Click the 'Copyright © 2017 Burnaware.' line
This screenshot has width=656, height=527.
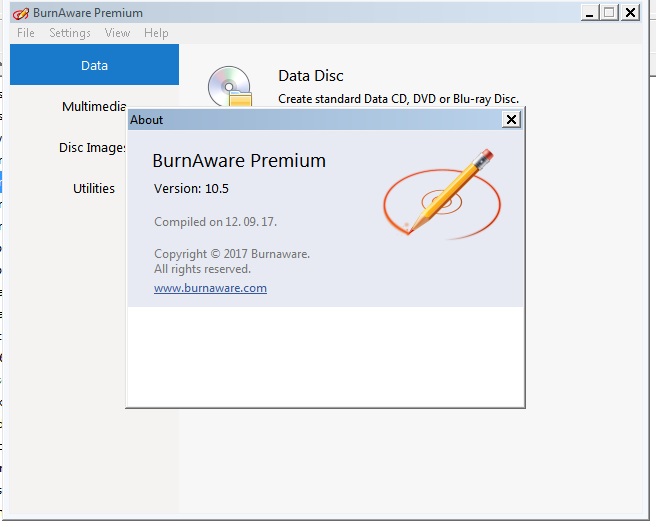(232, 254)
